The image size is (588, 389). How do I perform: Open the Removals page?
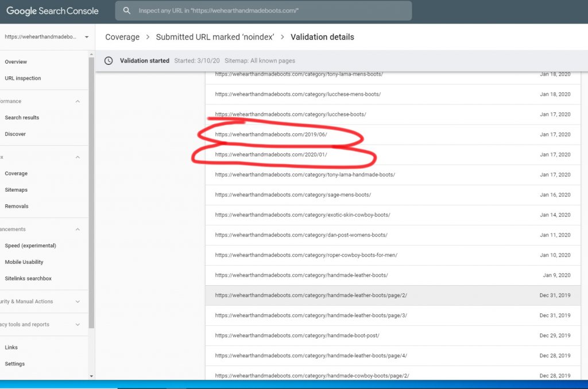click(17, 207)
